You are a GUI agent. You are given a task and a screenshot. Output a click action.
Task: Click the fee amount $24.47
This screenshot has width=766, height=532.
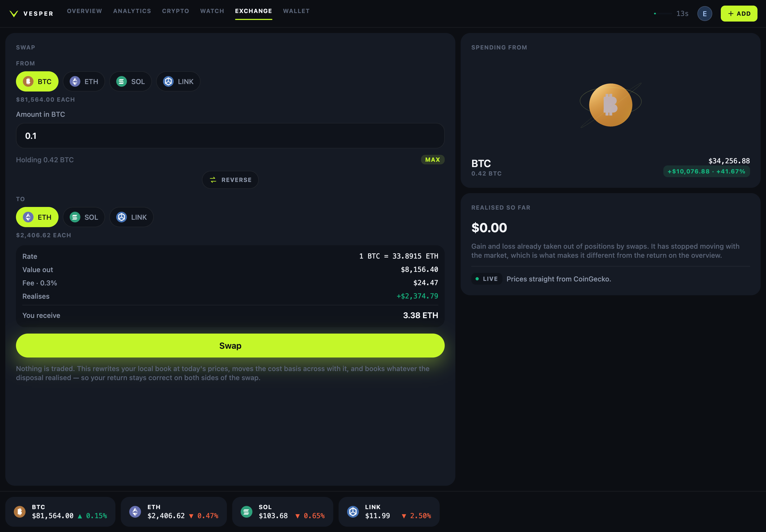click(x=426, y=283)
